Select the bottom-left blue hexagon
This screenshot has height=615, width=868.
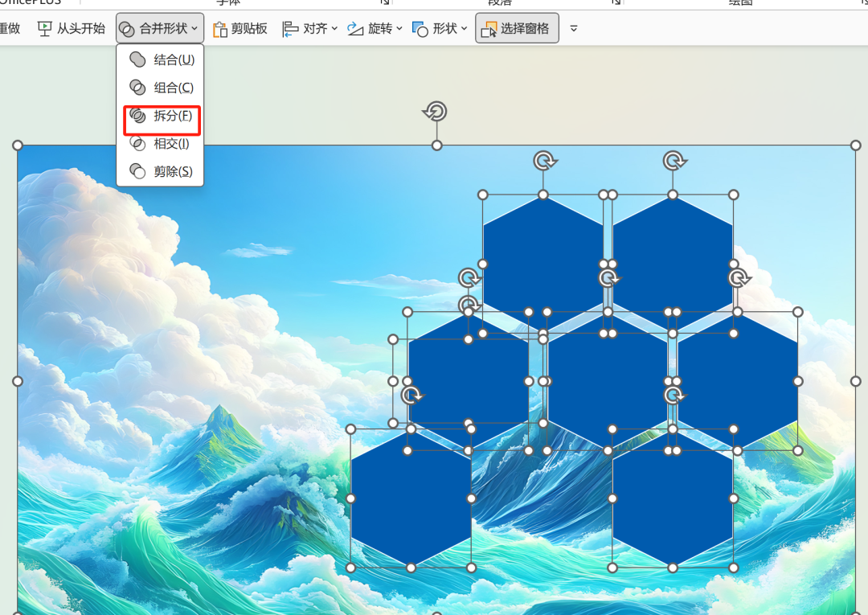(x=411, y=498)
